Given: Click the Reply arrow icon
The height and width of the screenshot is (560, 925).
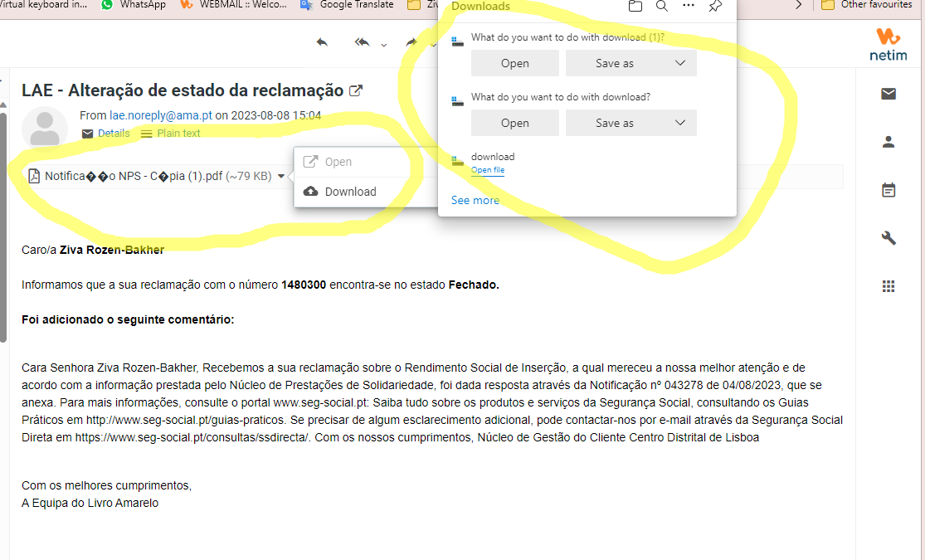Looking at the screenshot, I should point(322,42).
